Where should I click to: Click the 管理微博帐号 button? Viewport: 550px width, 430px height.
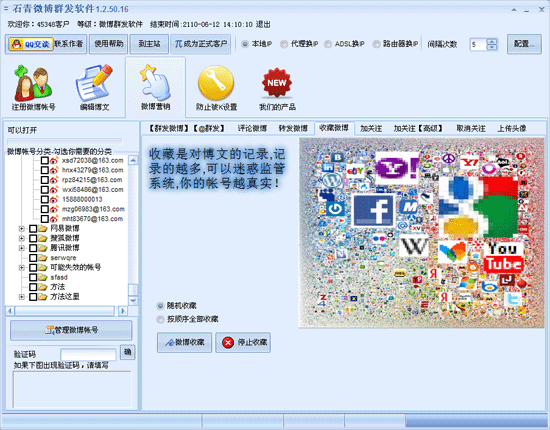(x=71, y=330)
